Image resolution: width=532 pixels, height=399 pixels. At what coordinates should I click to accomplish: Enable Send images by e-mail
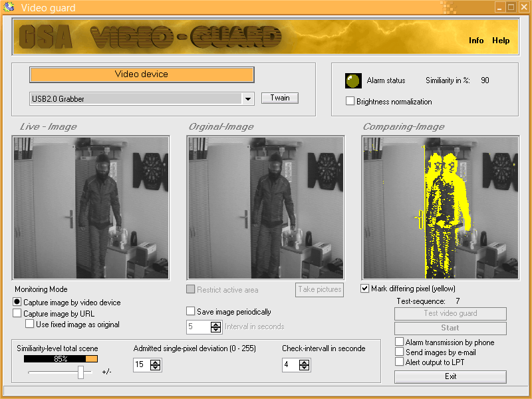400,352
